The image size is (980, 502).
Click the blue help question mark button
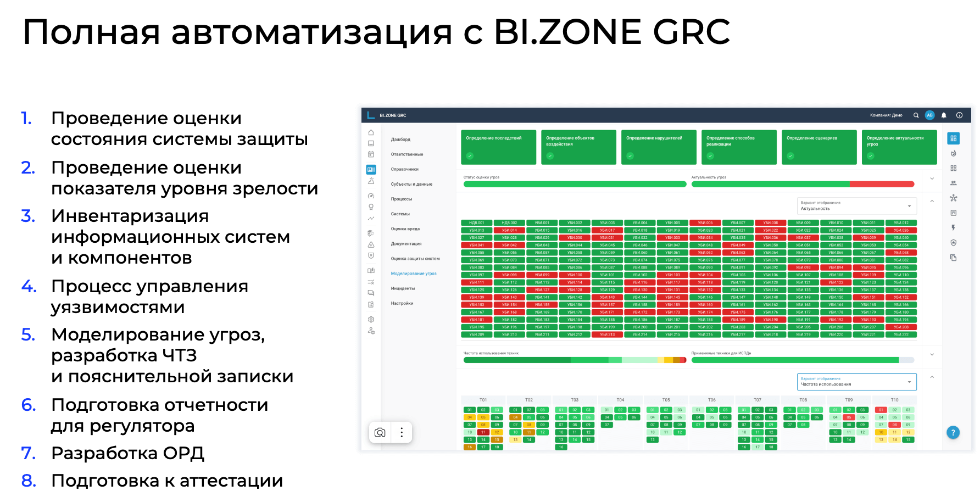click(x=953, y=432)
